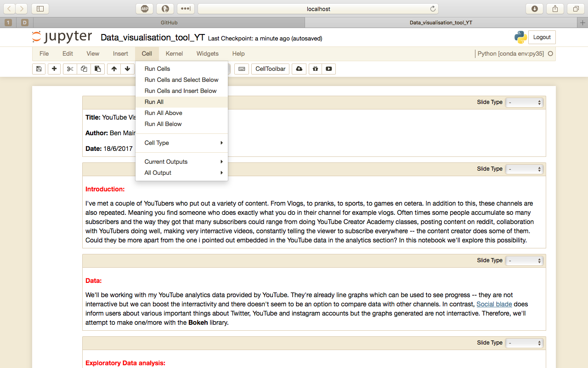Screen dimensions: 588x368
Task: Click the red Introduction heading
Action: tap(105, 189)
